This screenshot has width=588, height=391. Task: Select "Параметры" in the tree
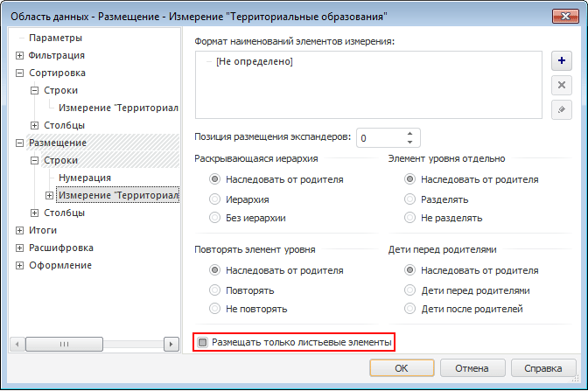point(55,38)
